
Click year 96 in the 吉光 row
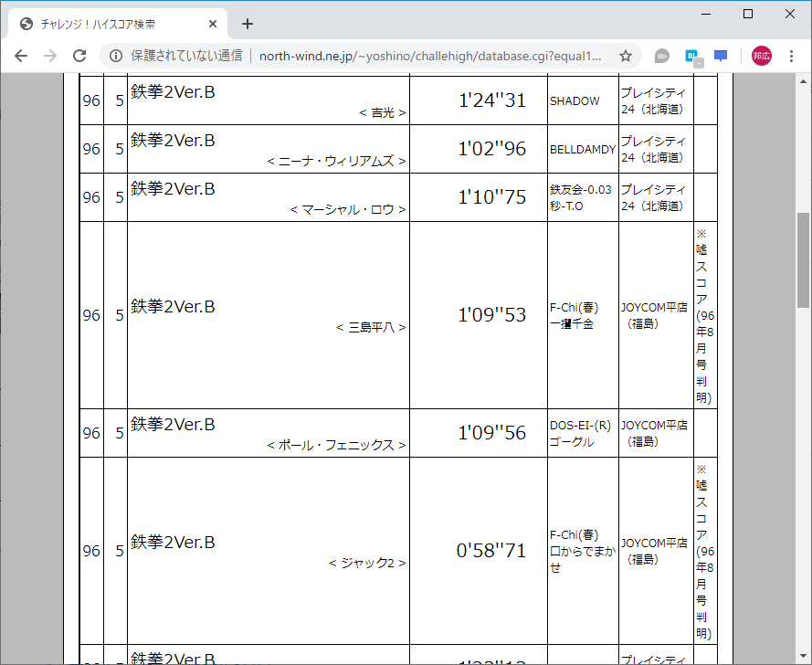pyautogui.click(x=91, y=100)
